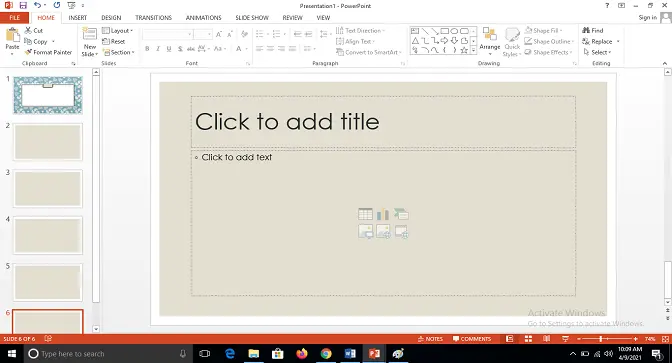Select the Rectangle shape in gallery
This screenshot has width=672, height=363.
[x=444, y=31]
